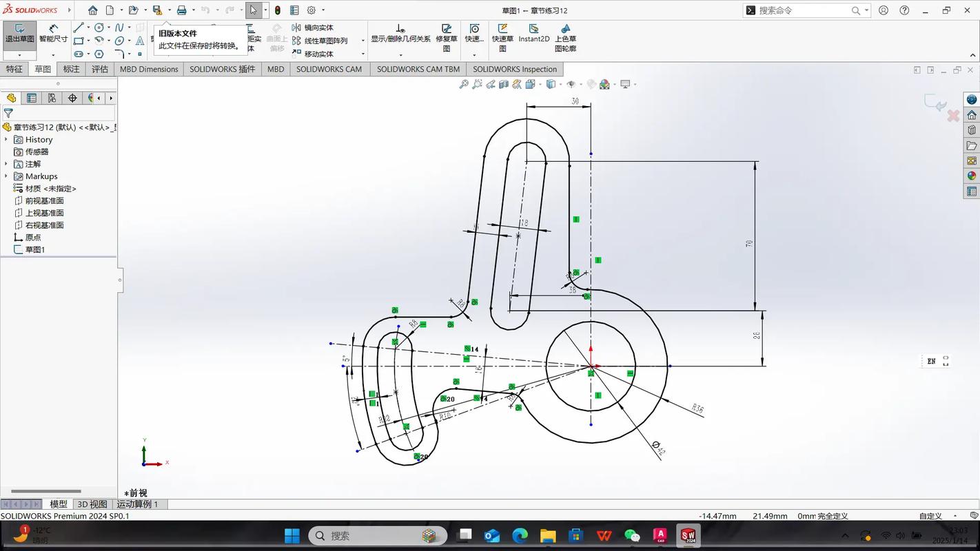Select the Circle sketch tool

pos(99,28)
